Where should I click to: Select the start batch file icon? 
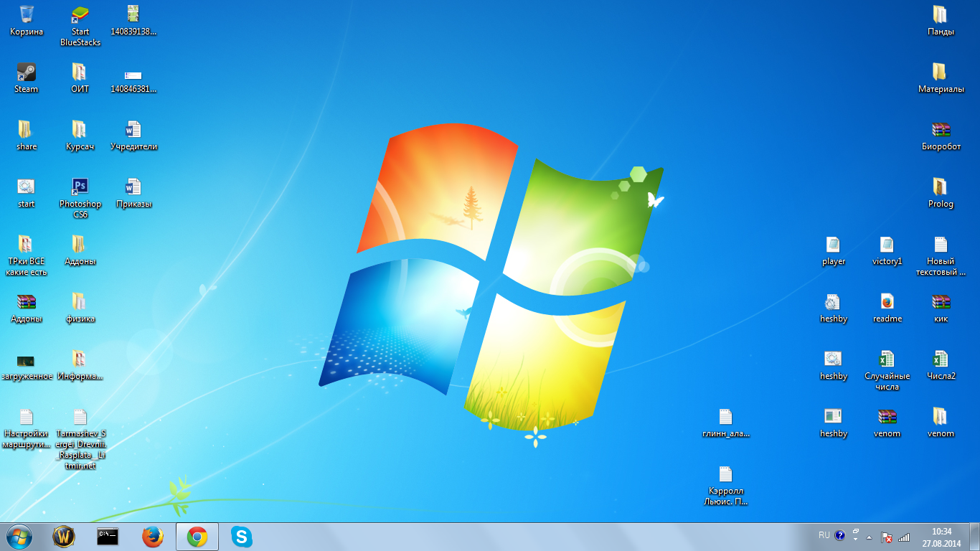(x=27, y=192)
